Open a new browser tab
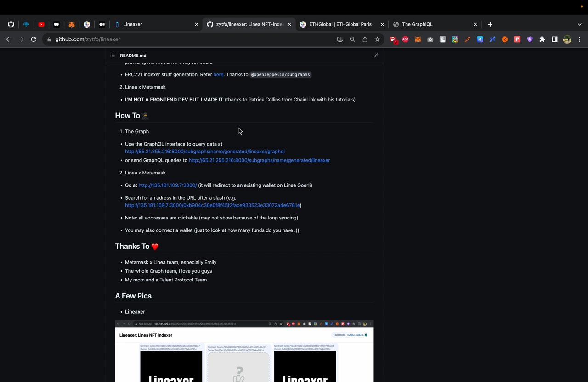Screen dimensions: 588x382 coord(490,24)
